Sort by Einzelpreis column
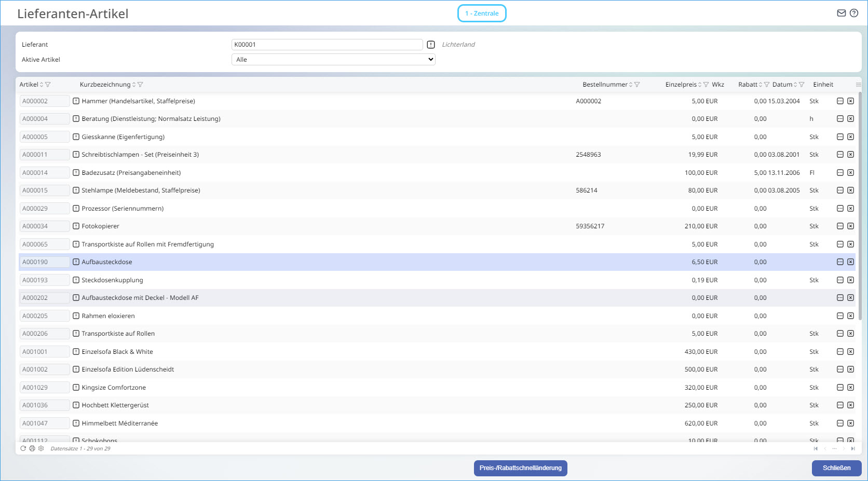 699,85
